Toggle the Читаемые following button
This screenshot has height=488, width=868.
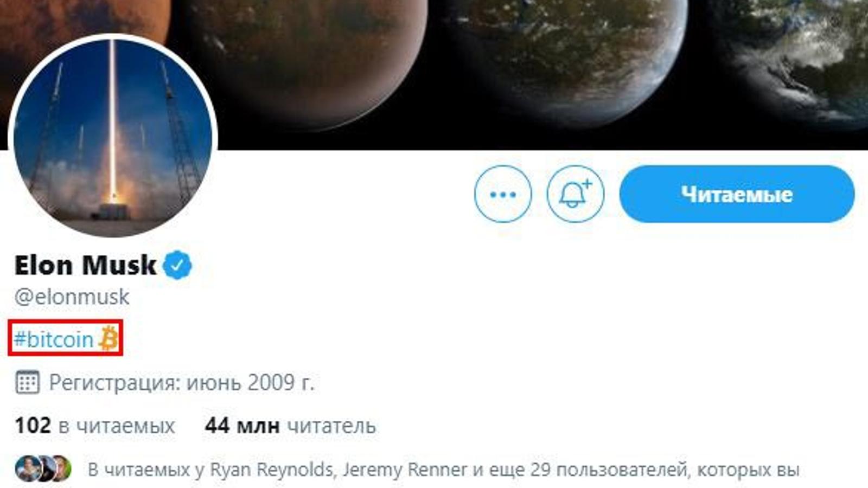pos(737,194)
